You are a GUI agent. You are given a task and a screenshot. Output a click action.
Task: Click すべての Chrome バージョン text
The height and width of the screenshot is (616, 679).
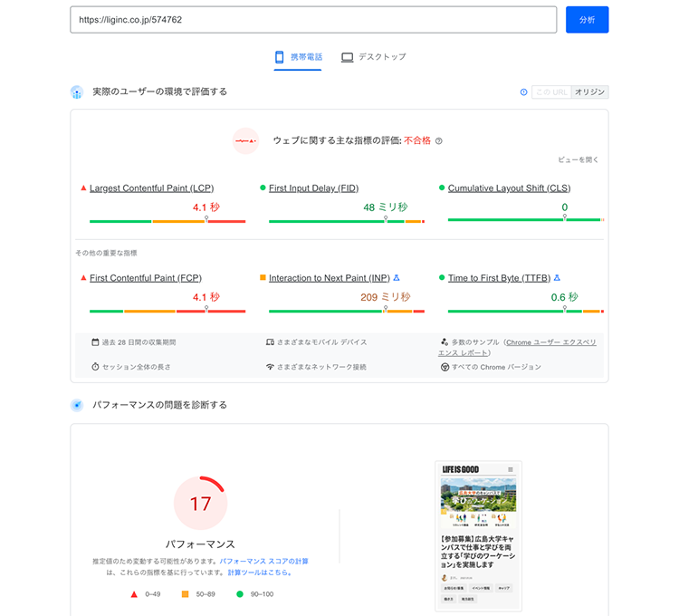496,367
